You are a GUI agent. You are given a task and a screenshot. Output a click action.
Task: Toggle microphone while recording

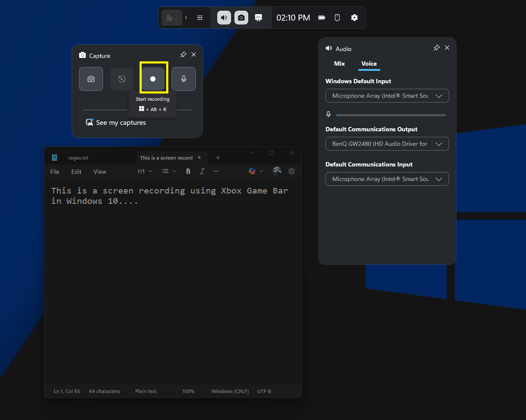coord(184,79)
